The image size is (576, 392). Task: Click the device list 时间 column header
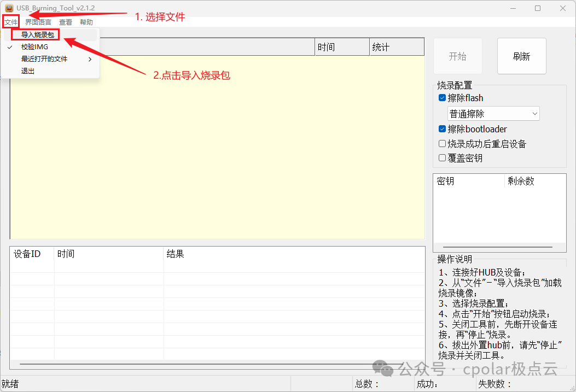point(109,254)
